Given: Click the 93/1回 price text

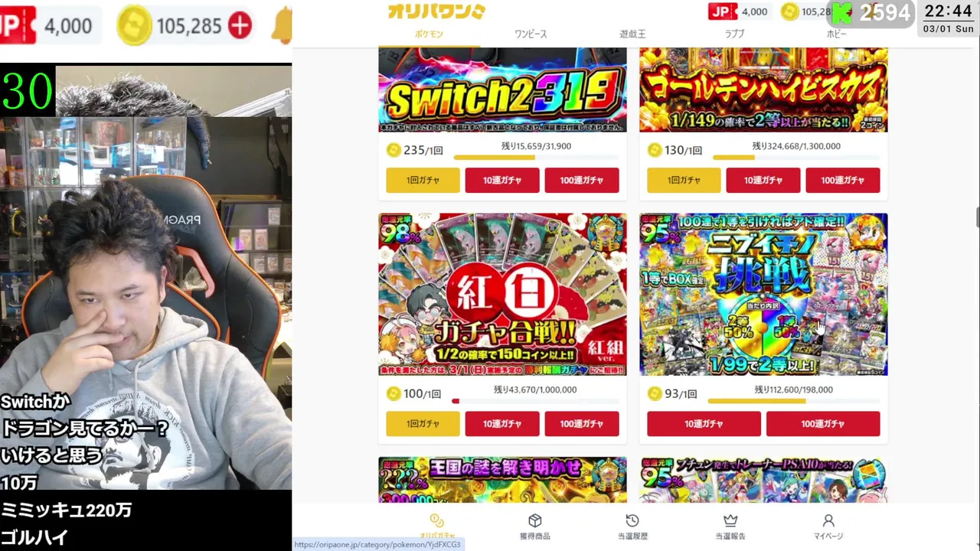Looking at the screenshot, I should 681,393.
